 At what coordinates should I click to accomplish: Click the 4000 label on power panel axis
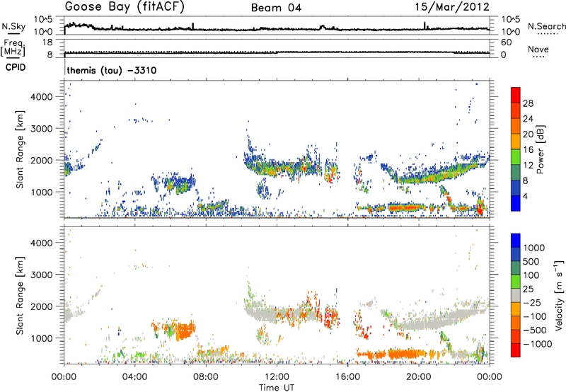(42, 97)
